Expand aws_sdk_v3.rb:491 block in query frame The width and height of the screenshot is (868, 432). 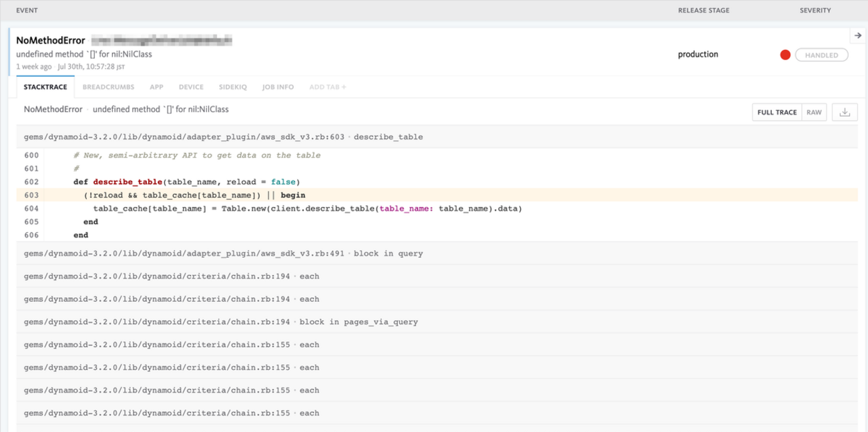(437, 254)
